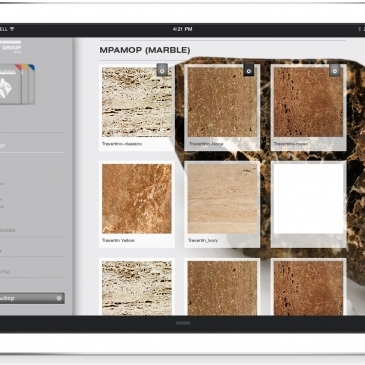Tap the 4:21 PM clock
This screenshot has width=365, height=365.
182,29
